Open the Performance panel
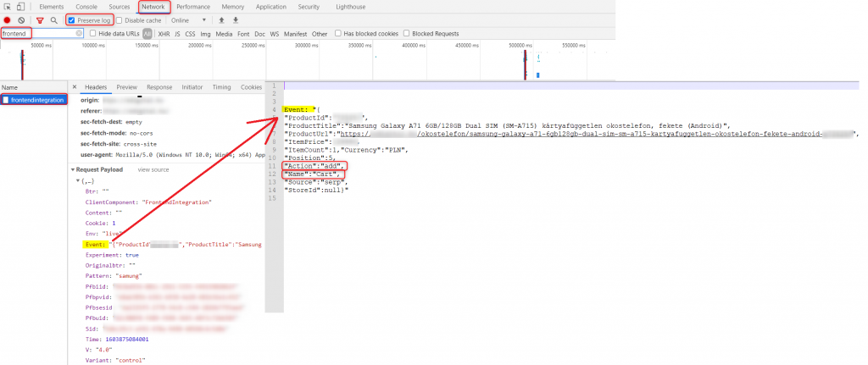The image size is (868, 365). click(x=193, y=7)
